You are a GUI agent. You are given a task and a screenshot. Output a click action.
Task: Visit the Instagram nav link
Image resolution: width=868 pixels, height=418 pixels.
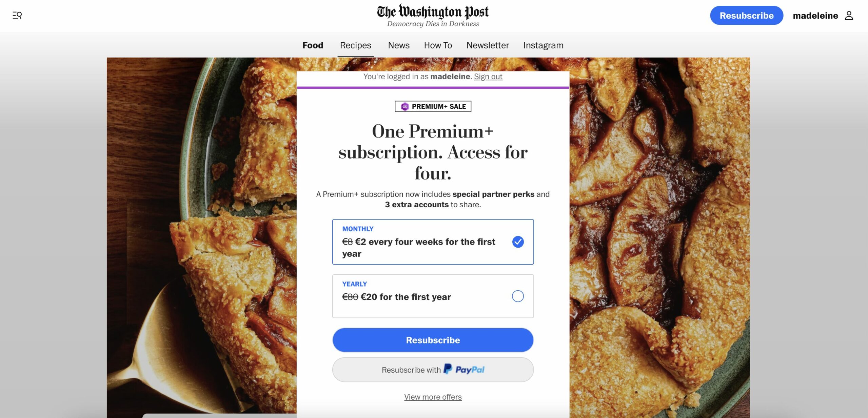(543, 45)
